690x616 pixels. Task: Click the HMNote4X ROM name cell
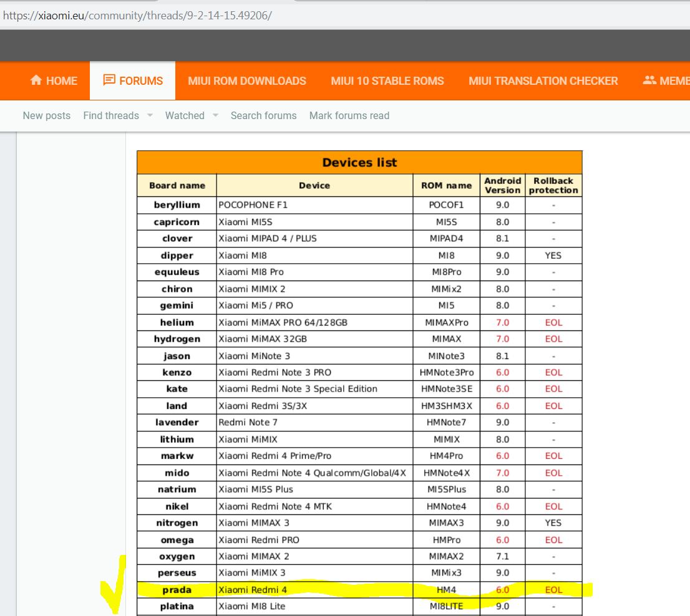point(447,473)
